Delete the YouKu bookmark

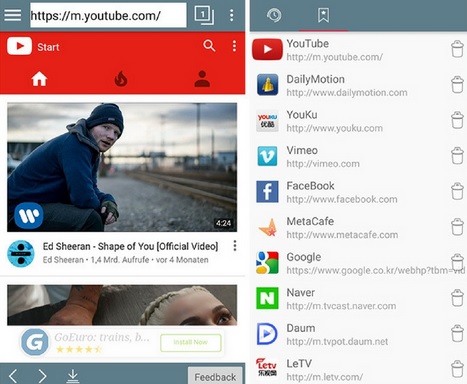[x=457, y=120]
